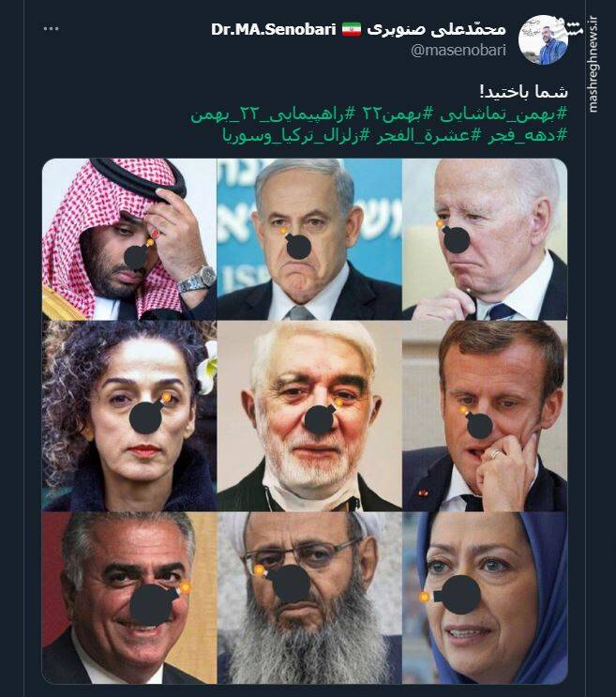Screen dimensions: 616x697
Task: Open photo of man before blue Hebrew backdrop
Action: (309, 239)
